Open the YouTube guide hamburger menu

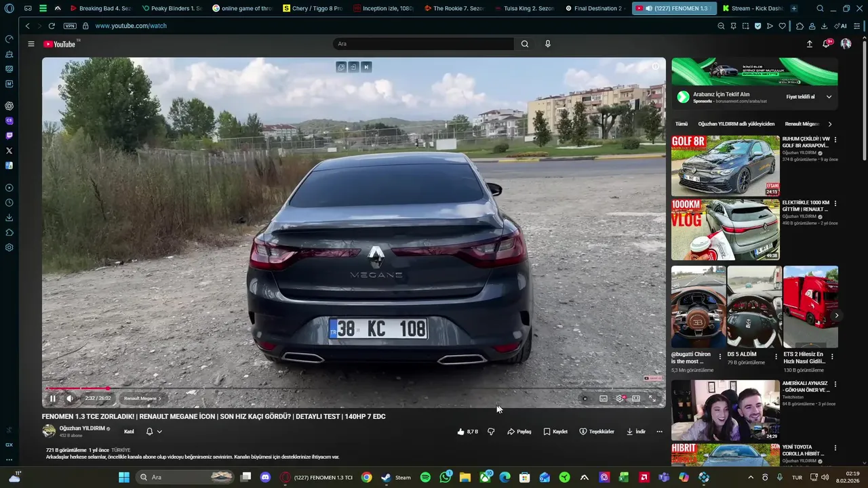(31, 44)
